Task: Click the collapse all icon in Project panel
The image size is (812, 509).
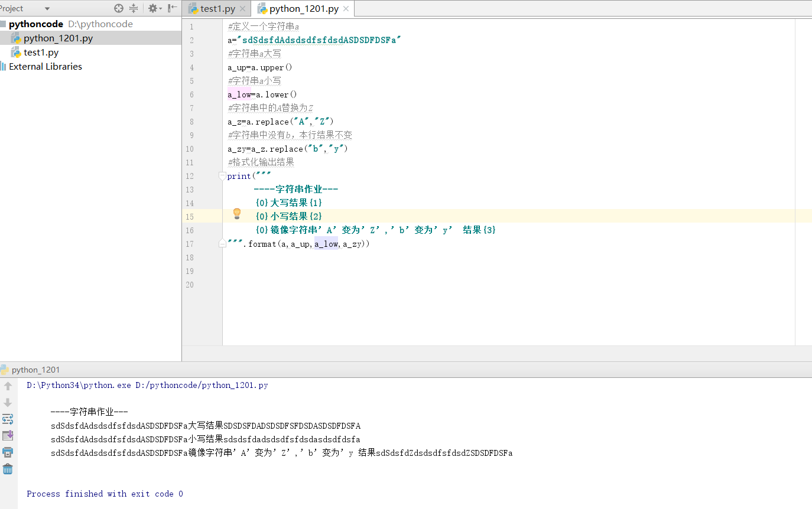Action: (x=134, y=8)
